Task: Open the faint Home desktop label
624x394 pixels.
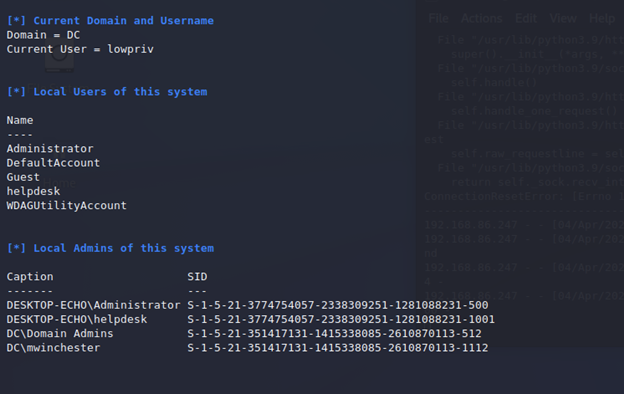Action: click(x=60, y=183)
